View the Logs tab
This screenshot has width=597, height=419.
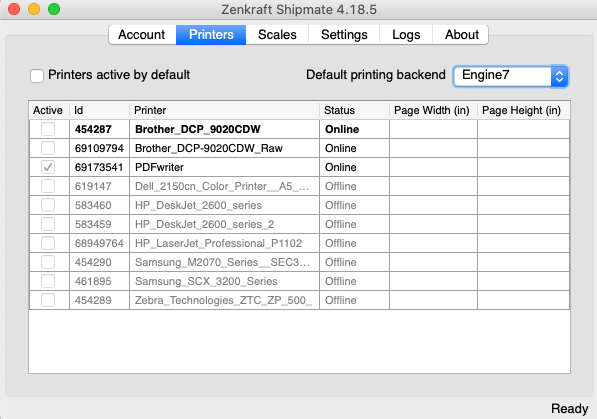406,35
